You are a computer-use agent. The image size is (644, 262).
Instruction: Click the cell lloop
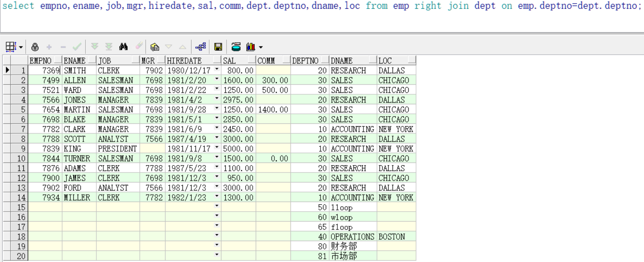coord(353,207)
